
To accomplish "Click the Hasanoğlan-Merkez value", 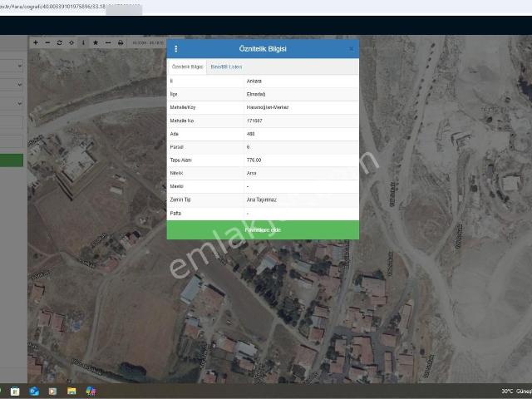I will [268, 107].
